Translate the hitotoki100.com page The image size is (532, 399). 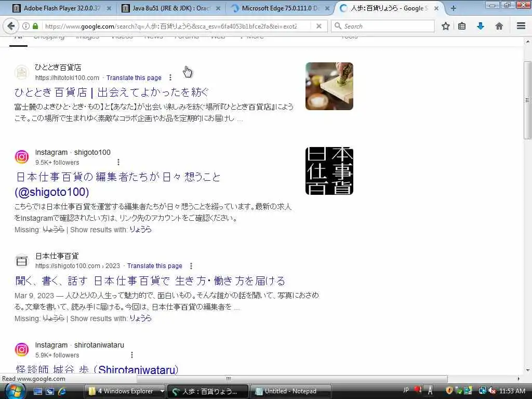[134, 78]
